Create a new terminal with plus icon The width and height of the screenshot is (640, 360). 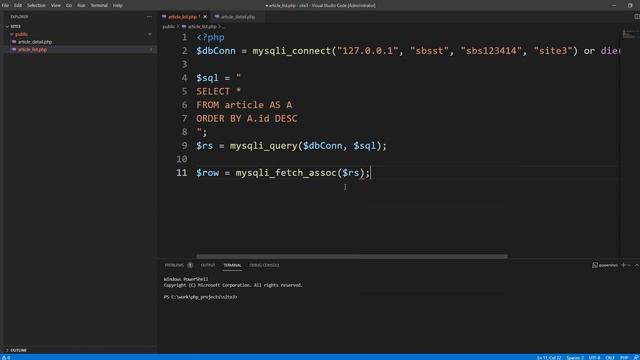point(623,265)
